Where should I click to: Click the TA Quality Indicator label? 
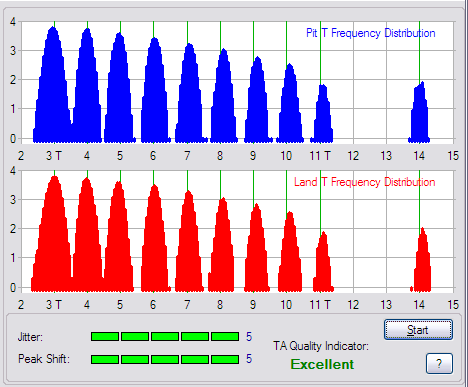[x=321, y=346]
